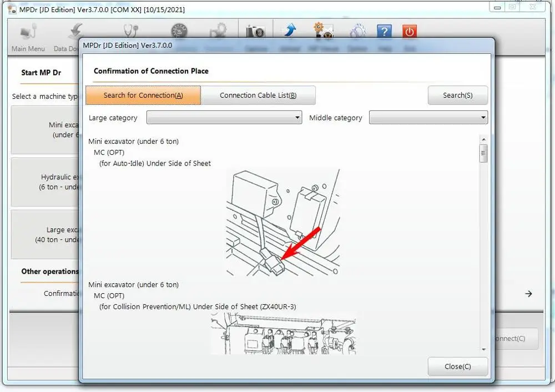Open the Large category dropdown
Image resolution: width=555 pixels, height=392 pixels.
point(224,118)
